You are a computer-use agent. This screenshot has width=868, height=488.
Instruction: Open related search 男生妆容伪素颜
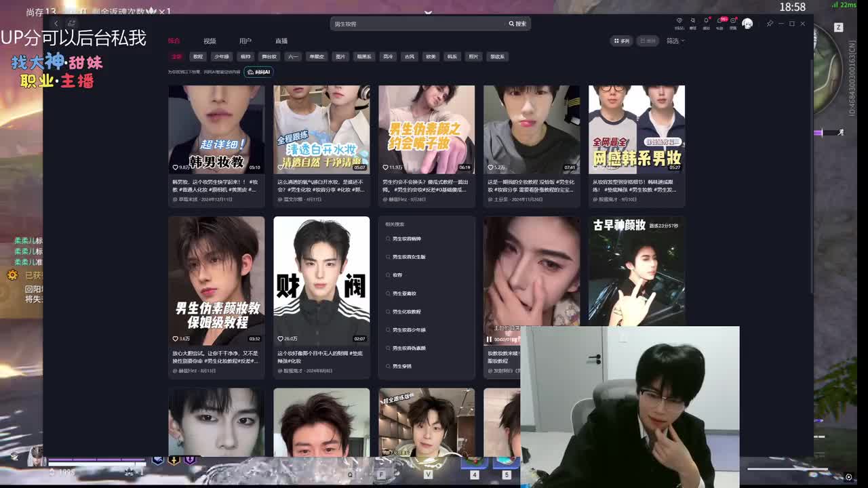409,348
